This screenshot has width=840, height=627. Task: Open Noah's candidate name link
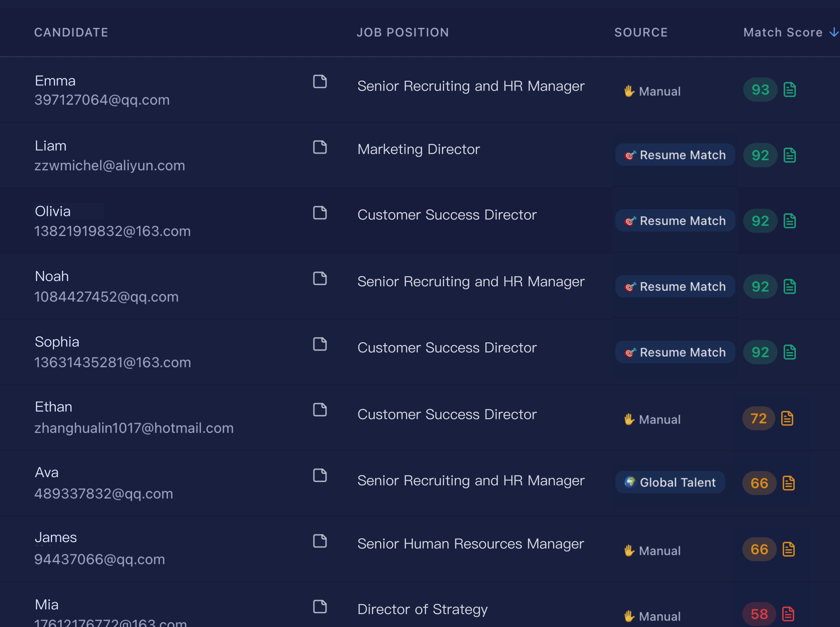click(52, 276)
